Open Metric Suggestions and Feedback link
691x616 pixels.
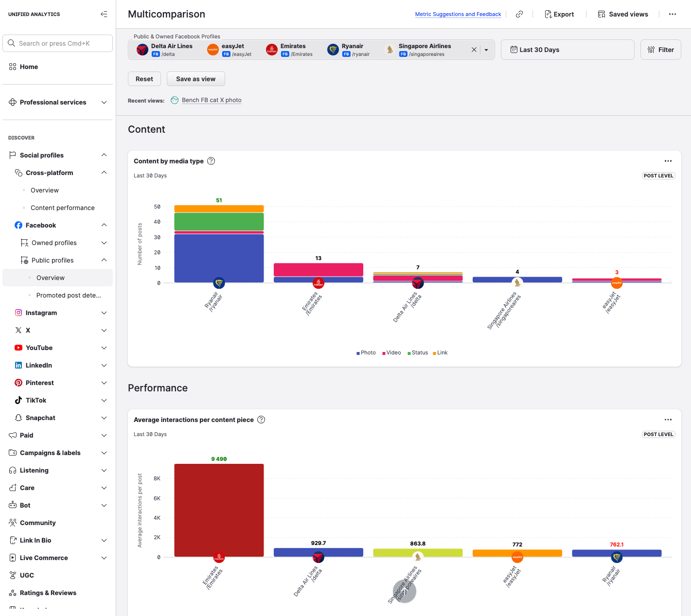click(x=458, y=14)
